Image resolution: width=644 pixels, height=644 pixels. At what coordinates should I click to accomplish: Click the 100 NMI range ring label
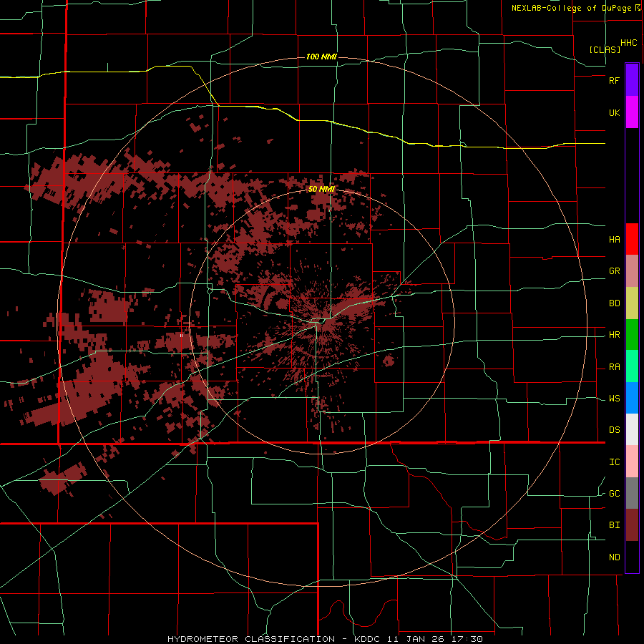click(x=321, y=57)
